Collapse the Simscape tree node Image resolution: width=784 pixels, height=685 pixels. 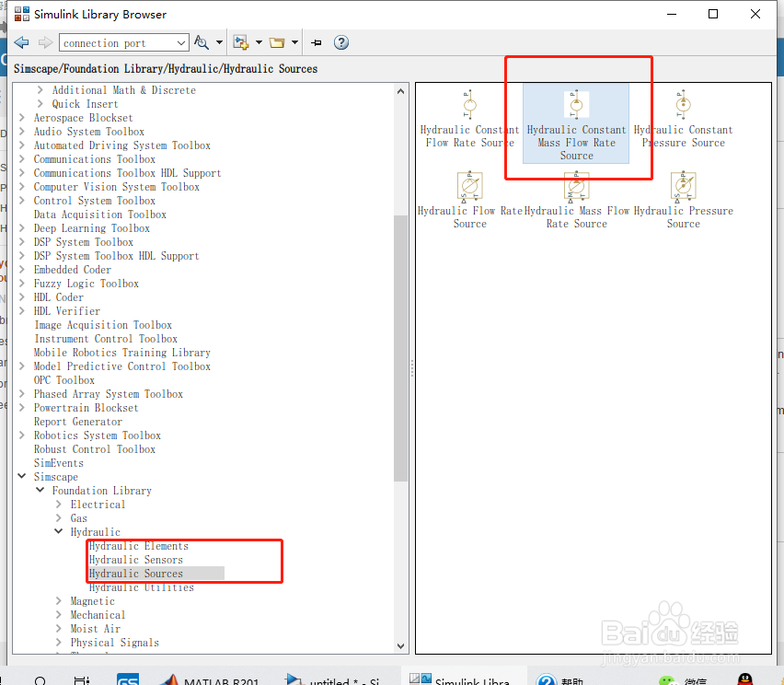coord(21,476)
